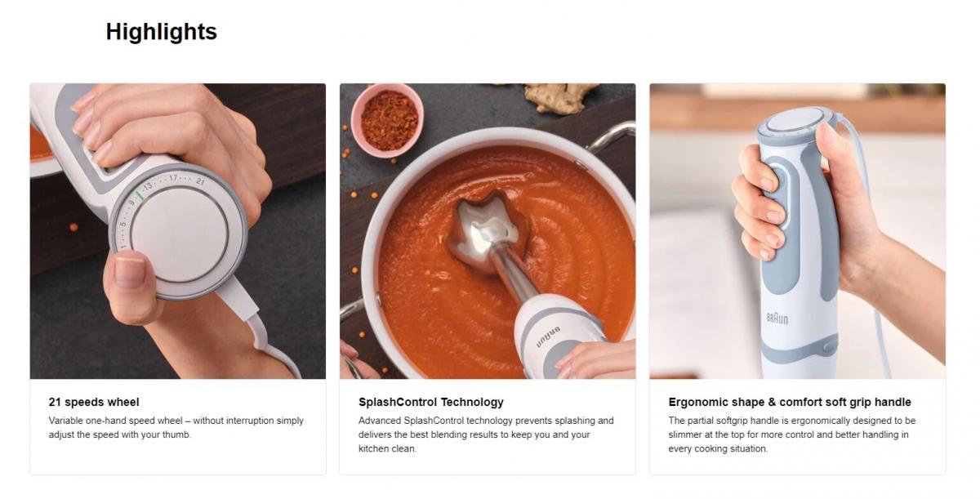Click the ginger root in the soup photo
Image resolution: width=980 pixels, height=499 pixels.
[x=562, y=98]
